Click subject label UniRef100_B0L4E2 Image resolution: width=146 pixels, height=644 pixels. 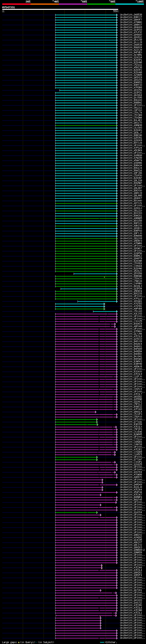pyautogui.click(x=131, y=120)
